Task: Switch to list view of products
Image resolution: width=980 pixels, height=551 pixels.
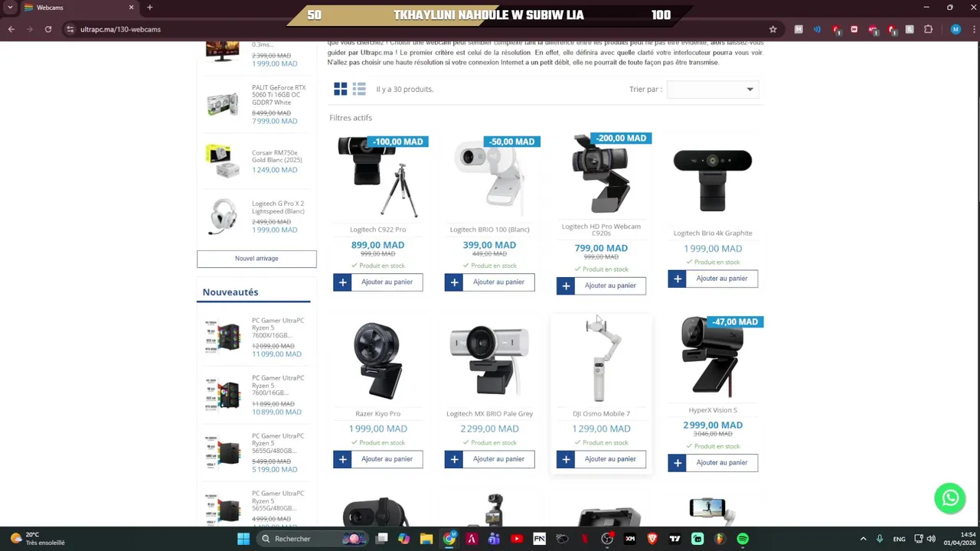Action: point(359,89)
